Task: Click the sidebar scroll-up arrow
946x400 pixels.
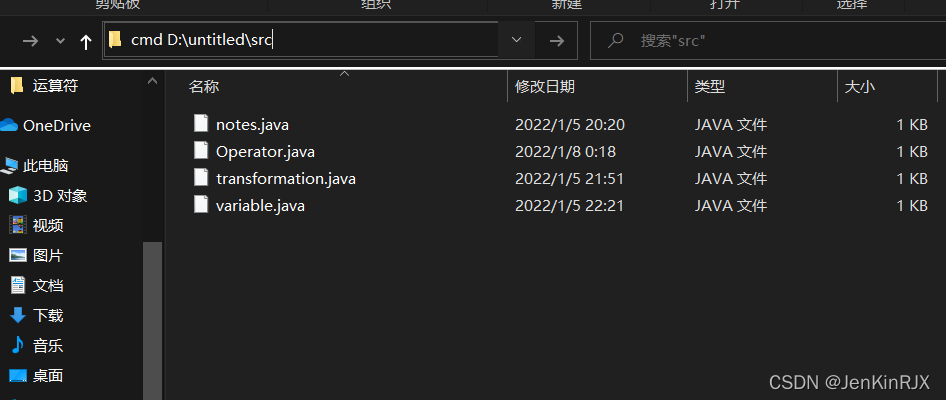Action: pyautogui.click(x=153, y=81)
